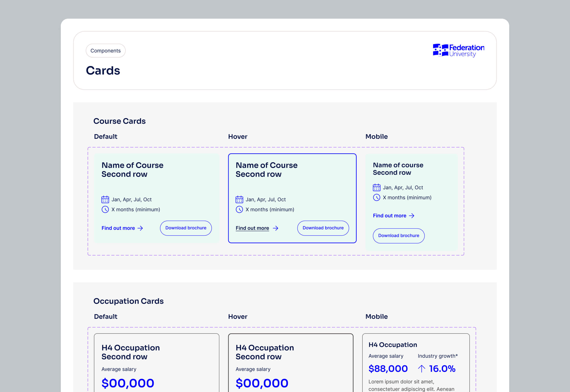The height and width of the screenshot is (392, 570).
Task: Click the clock icon in the Default course card
Action: (x=105, y=210)
